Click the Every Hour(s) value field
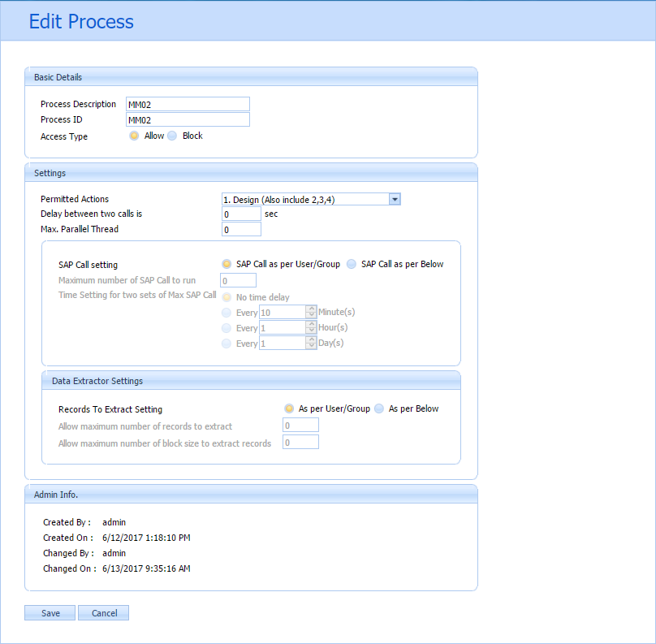The image size is (656, 644). 283,328
